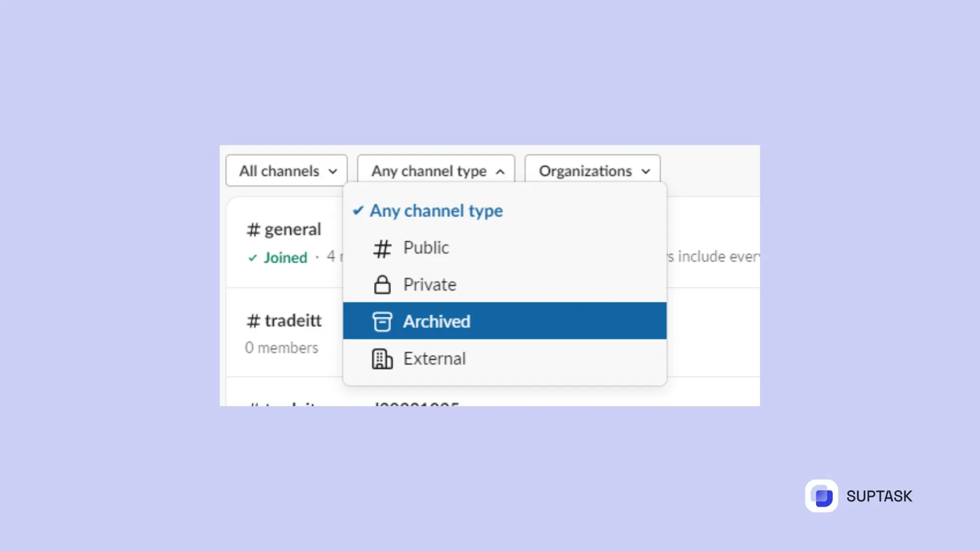Click the lock icon beside Private
This screenshot has height=551, width=980.
coord(382,285)
